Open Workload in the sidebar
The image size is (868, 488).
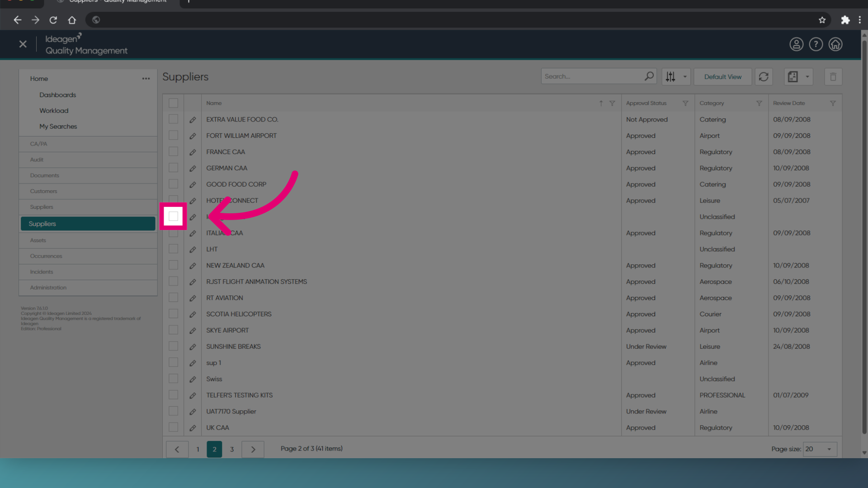point(54,111)
